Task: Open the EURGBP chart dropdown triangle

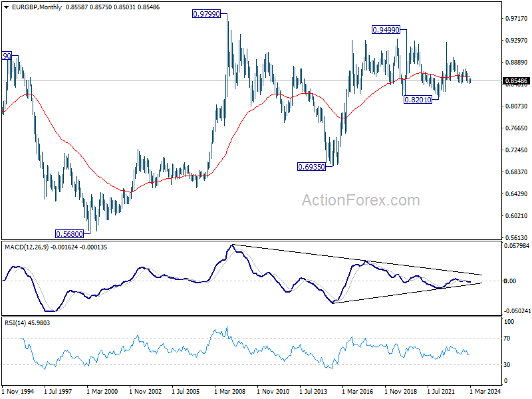Action: coord(7,7)
